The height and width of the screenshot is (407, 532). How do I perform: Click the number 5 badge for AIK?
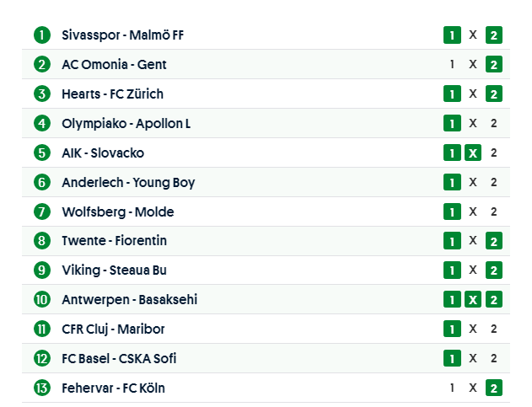click(42, 153)
